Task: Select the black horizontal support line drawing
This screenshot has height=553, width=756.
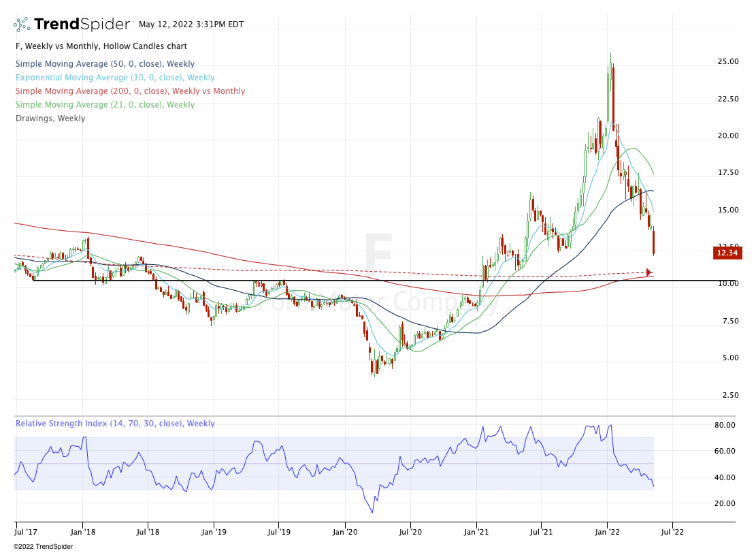Action: point(204,281)
